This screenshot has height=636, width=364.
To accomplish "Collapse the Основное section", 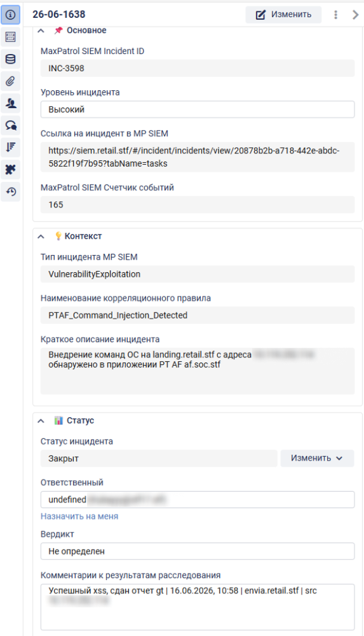I will point(41,31).
